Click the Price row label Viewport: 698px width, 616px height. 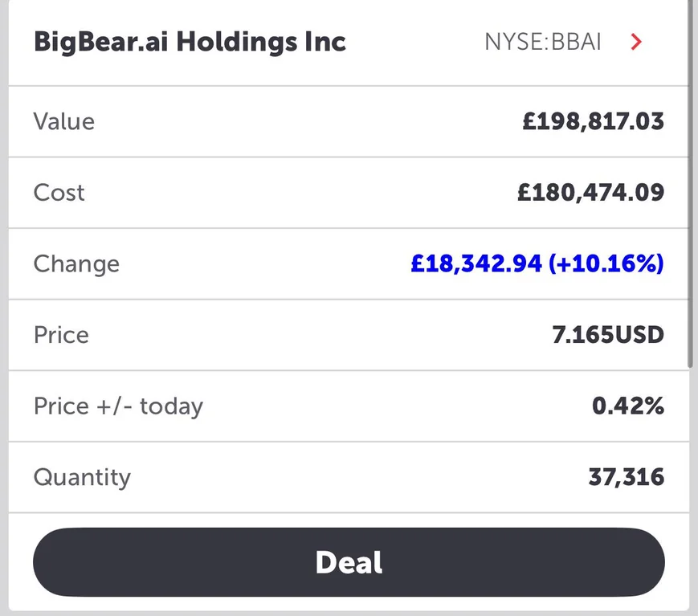[x=61, y=335]
